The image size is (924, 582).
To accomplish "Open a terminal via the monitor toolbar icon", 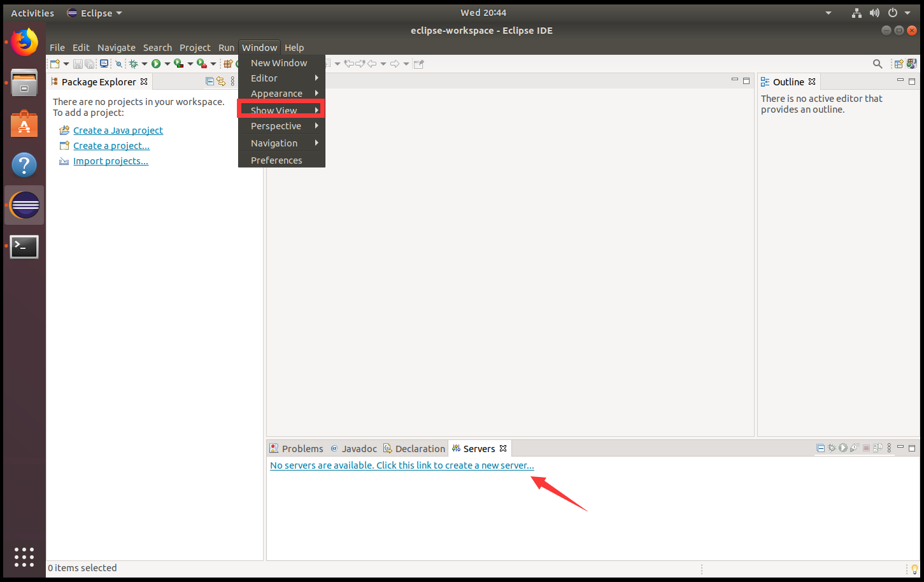I will 104,64.
